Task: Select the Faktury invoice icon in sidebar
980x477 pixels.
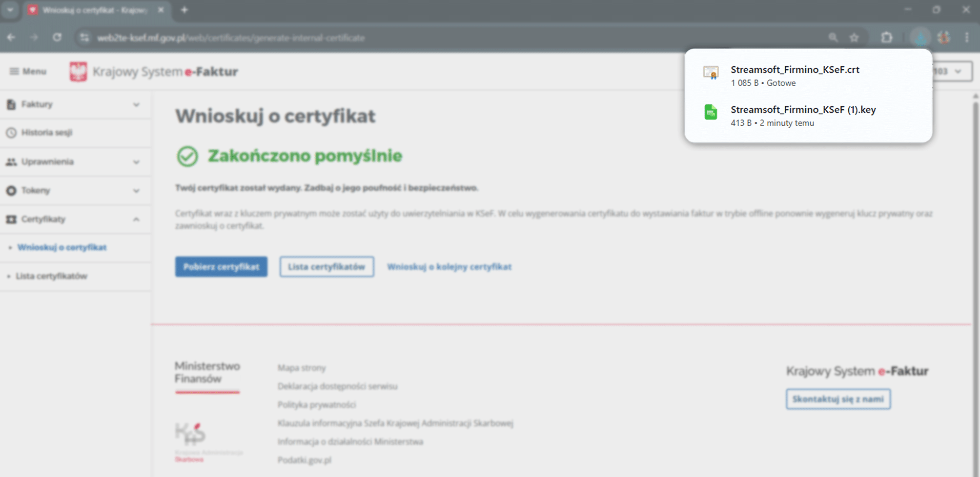Action: pyautogui.click(x=10, y=104)
